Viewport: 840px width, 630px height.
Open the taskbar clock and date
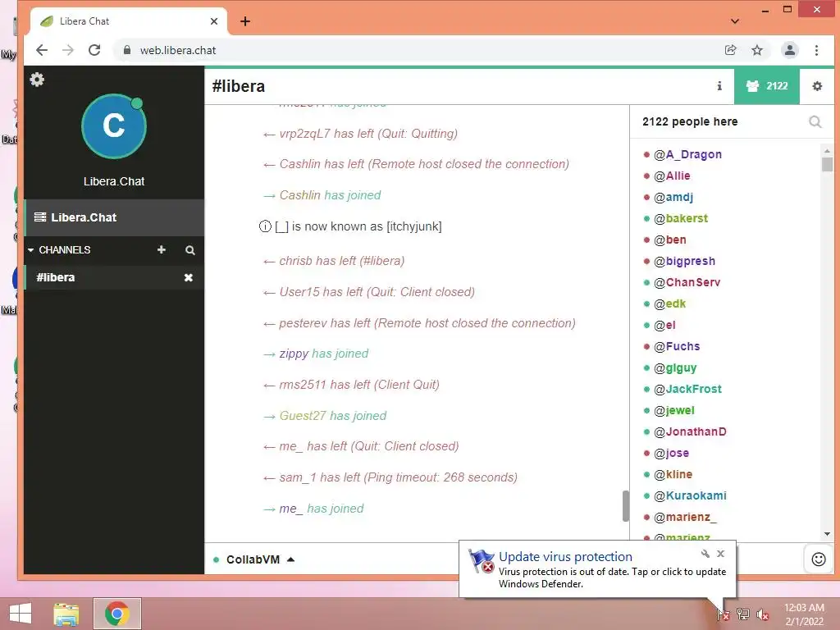pos(804,614)
